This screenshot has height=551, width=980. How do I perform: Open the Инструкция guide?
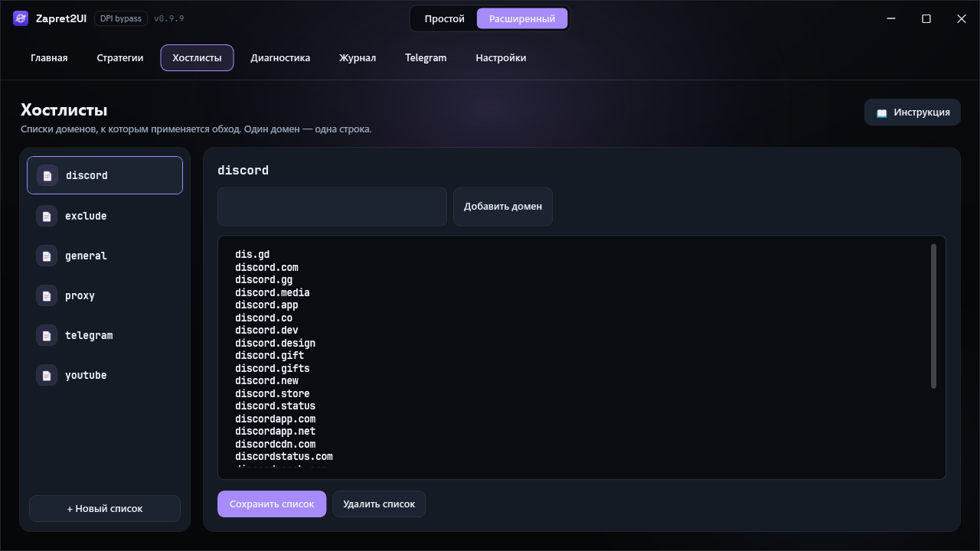[x=913, y=112]
